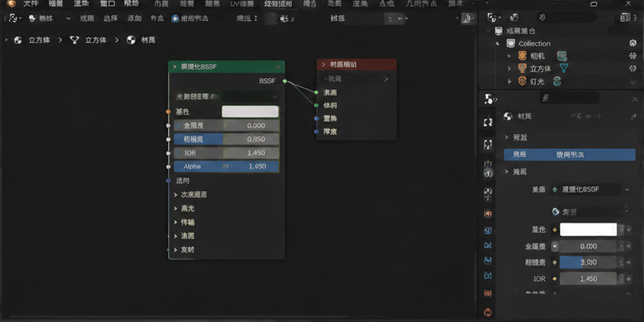
Task: Click the eye icon inside the Alpha field
Action: click(x=225, y=166)
